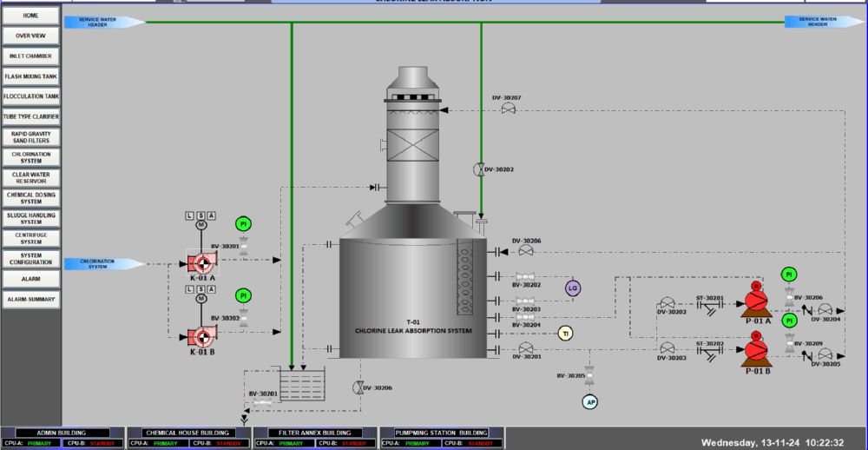
Task: Click the BV-30205 valve symbol
Action: [x=590, y=374]
